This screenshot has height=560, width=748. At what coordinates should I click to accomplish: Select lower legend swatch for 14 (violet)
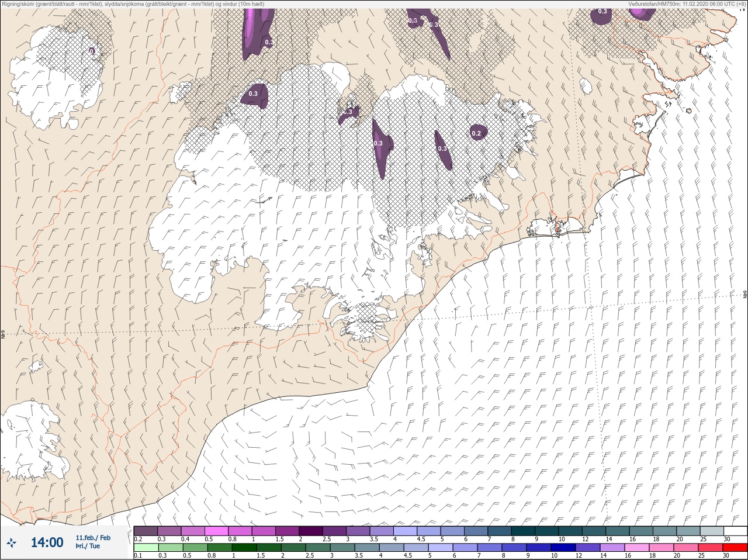612,548
